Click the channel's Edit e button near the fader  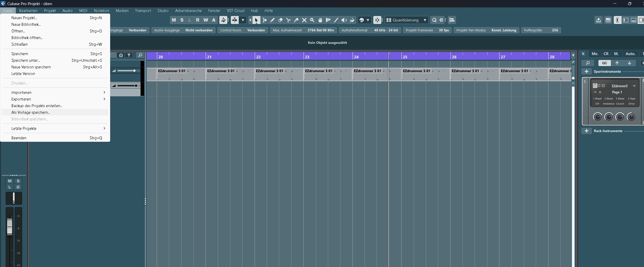click(18, 187)
